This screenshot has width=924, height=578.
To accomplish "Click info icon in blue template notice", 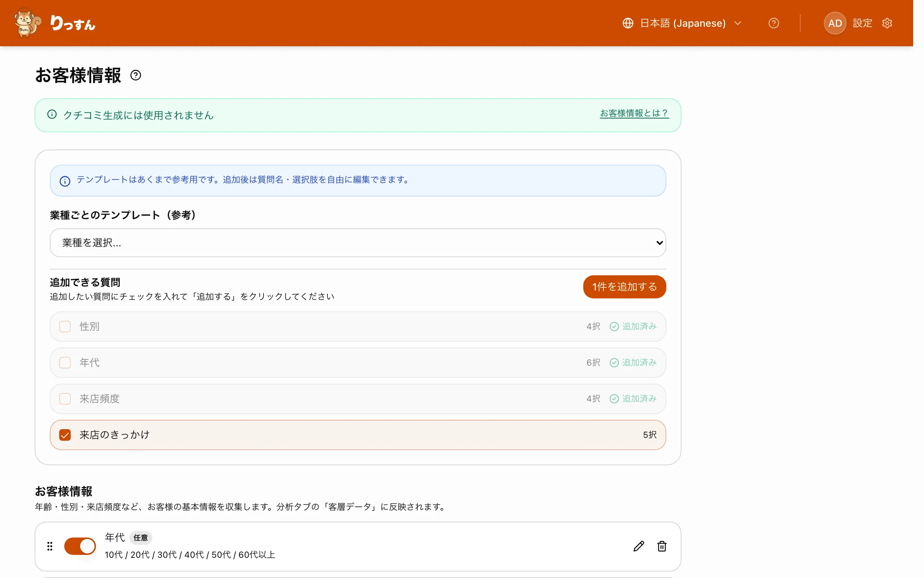I will tap(65, 181).
